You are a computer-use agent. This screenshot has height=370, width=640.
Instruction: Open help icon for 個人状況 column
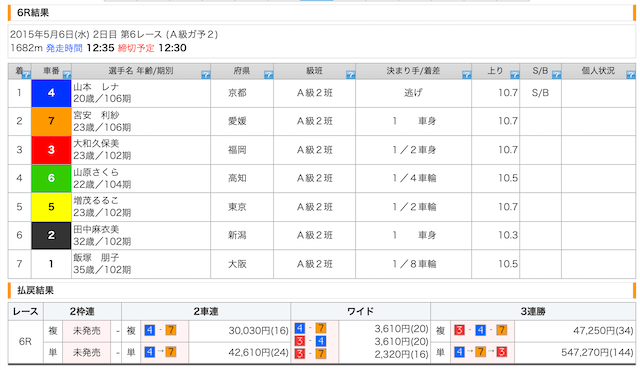[x=631, y=75]
